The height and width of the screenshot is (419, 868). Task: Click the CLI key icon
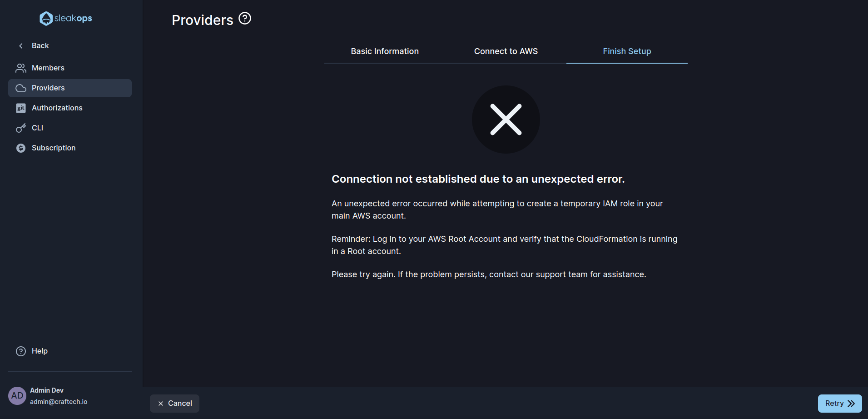pyautogui.click(x=21, y=128)
